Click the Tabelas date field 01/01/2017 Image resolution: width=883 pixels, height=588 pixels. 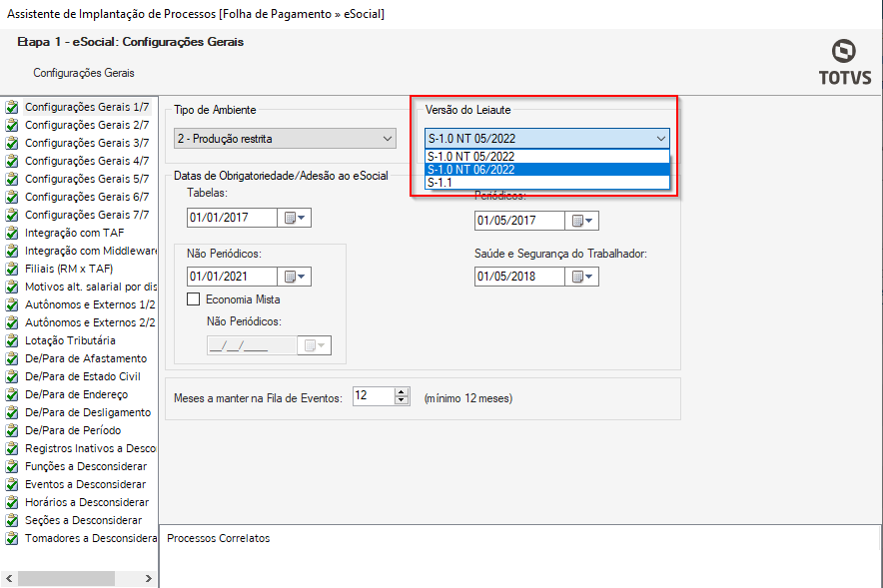[232, 218]
